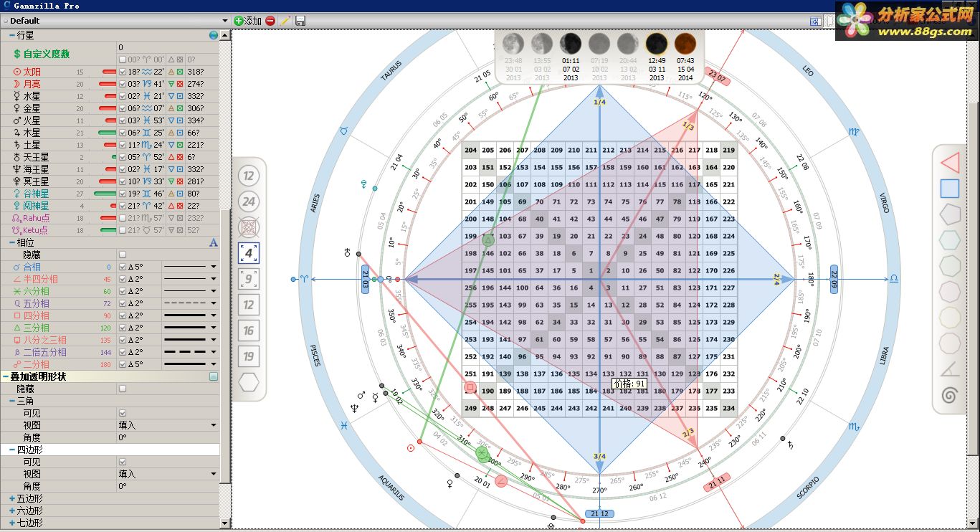The image size is (980, 532).
Task: Choose the angle tool in right palette
Action: 950,369
